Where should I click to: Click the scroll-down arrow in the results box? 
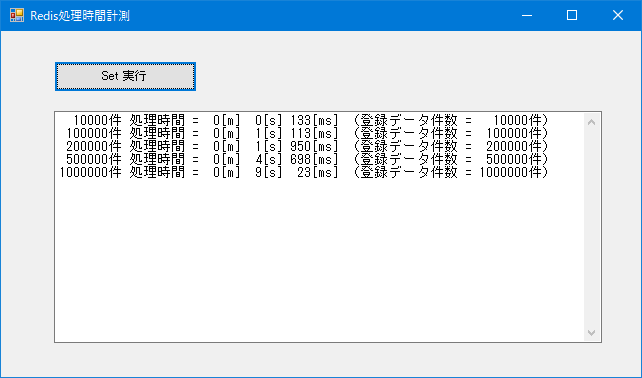[x=592, y=333]
